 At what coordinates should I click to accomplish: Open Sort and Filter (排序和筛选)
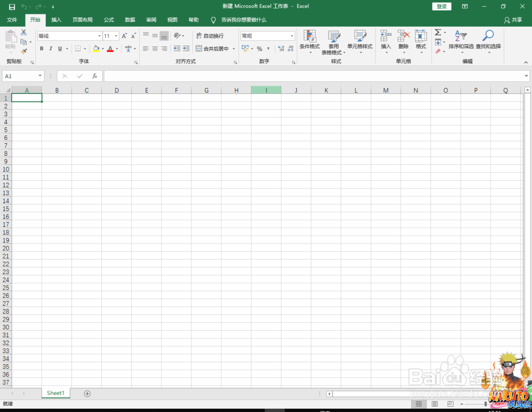[461, 41]
